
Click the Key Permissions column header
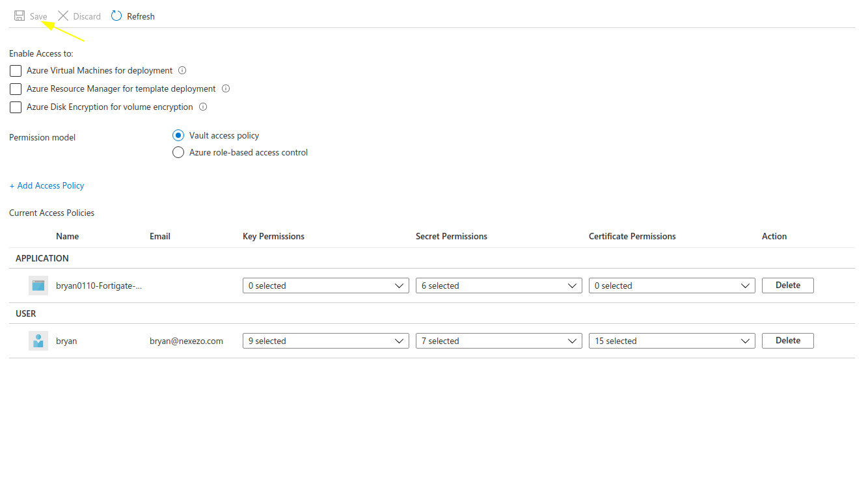pos(273,236)
